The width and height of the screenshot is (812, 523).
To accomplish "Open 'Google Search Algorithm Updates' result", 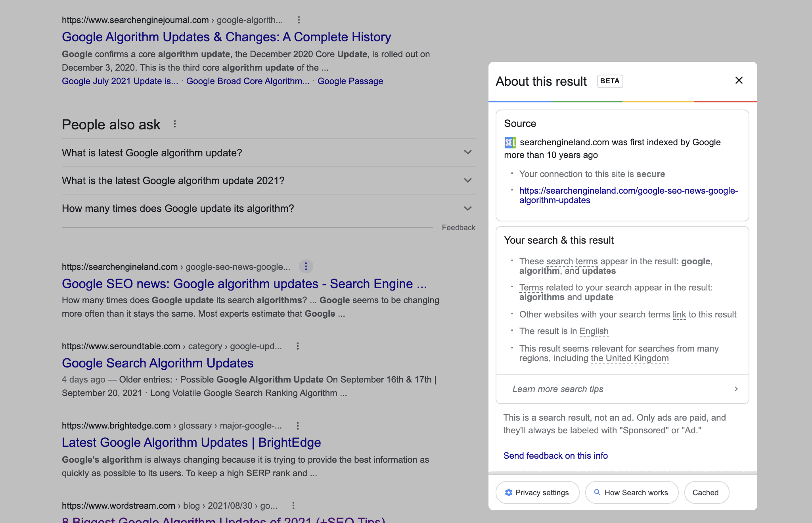I will pyautogui.click(x=157, y=363).
